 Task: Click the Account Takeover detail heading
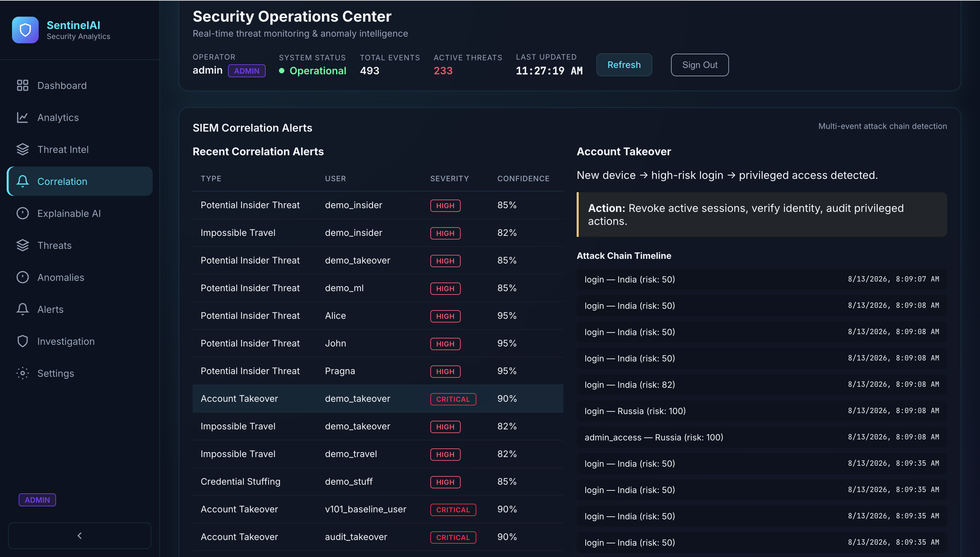click(x=624, y=152)
